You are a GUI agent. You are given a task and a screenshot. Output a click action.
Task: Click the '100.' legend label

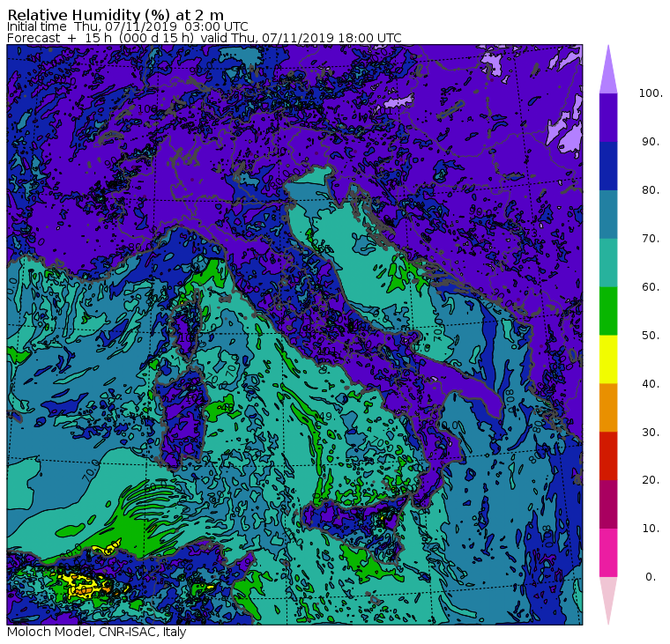(651, 93)
